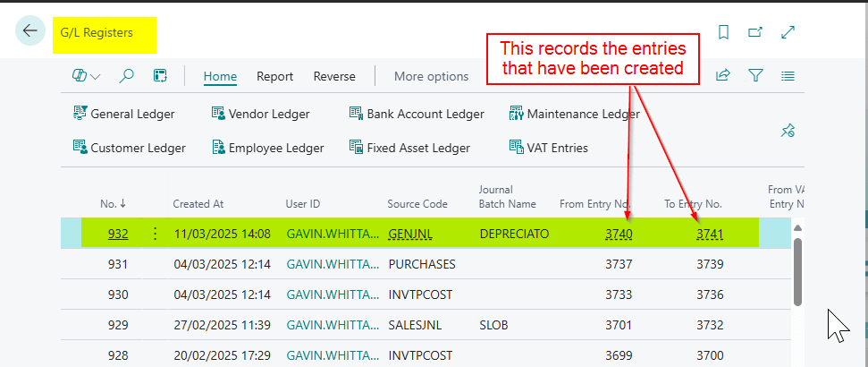Toggle the filter pane

coord(755,76)
